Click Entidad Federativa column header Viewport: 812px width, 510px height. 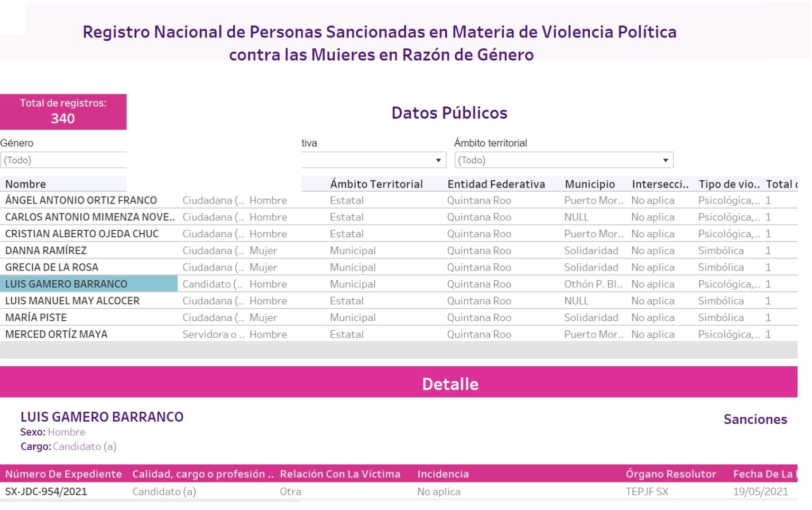(496, 184)
